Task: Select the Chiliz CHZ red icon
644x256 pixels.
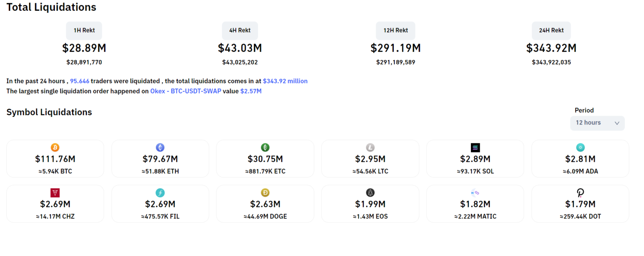Action: [x=55, y=193]
